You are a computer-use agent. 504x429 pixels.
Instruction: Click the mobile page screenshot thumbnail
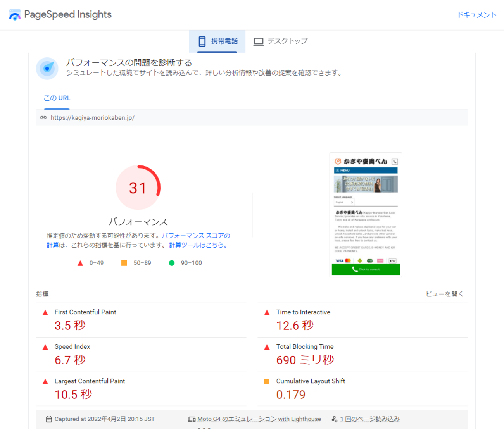pyautogui.click(x=366, y=215)
